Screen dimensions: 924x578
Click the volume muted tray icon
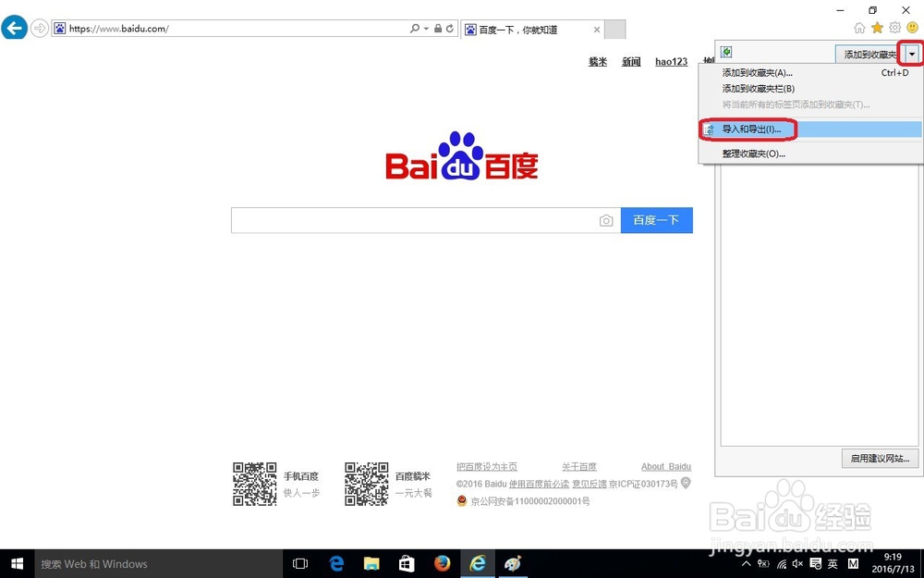pos(798,564)
